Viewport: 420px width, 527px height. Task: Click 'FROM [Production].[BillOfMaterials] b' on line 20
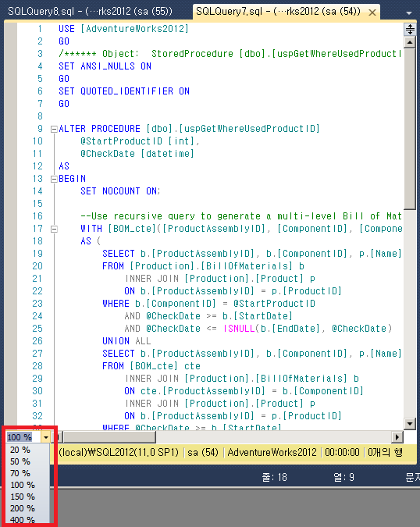point(203,266)
